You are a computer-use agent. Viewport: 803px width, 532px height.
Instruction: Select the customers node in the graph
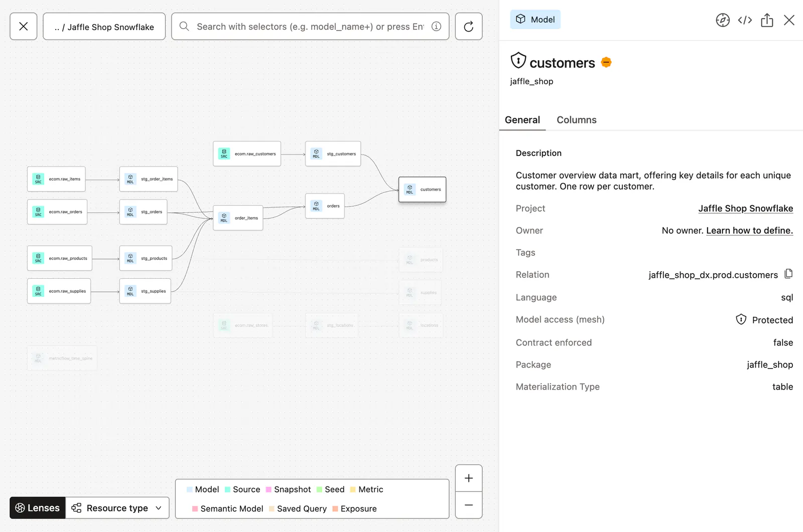pyautogui.click(x=422, y=190)
